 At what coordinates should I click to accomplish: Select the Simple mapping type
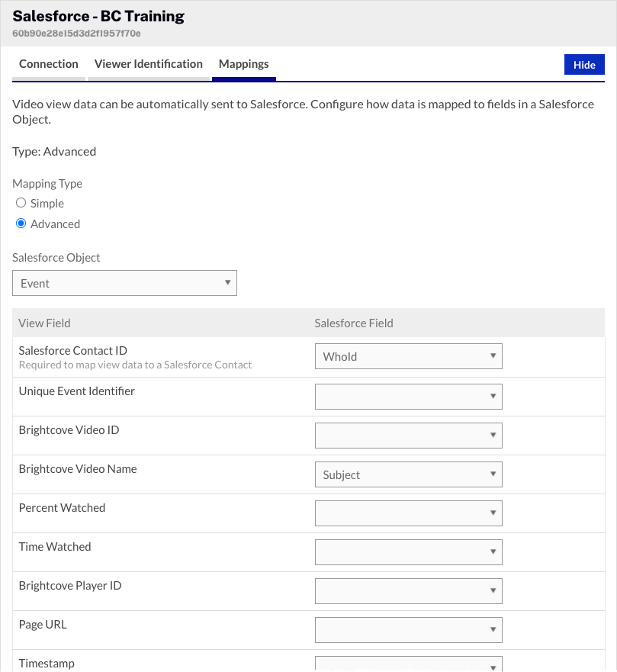pyautogui.click(x=21, y=204)
